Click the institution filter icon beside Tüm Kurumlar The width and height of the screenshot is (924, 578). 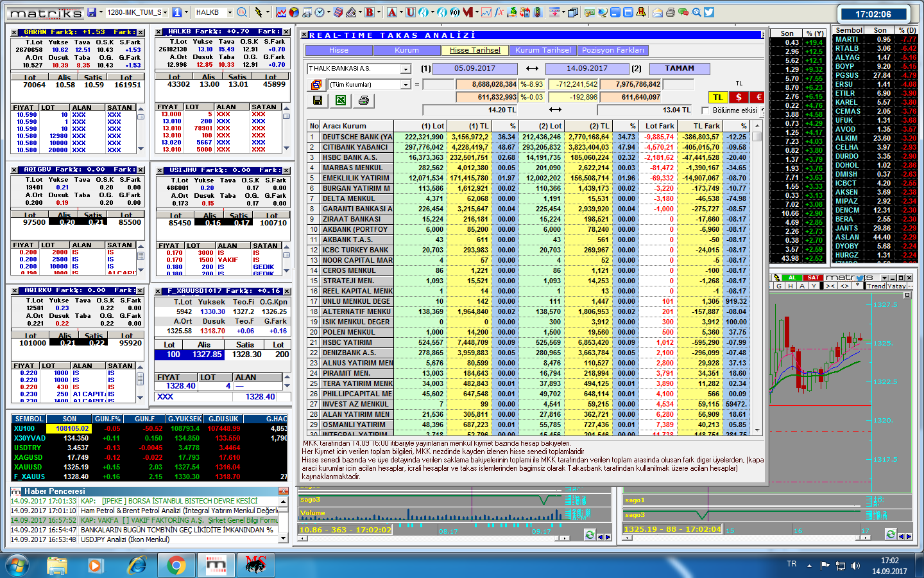(316, 84)
